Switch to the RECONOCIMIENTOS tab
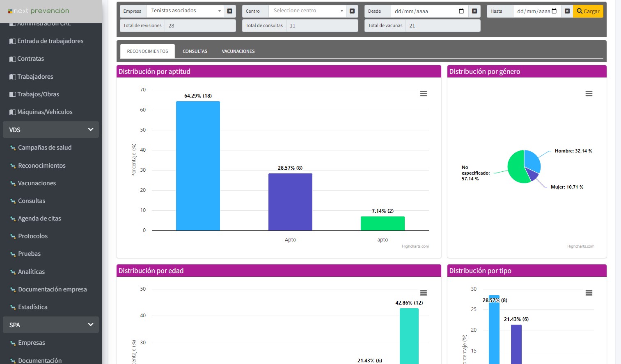 [147, 51]
